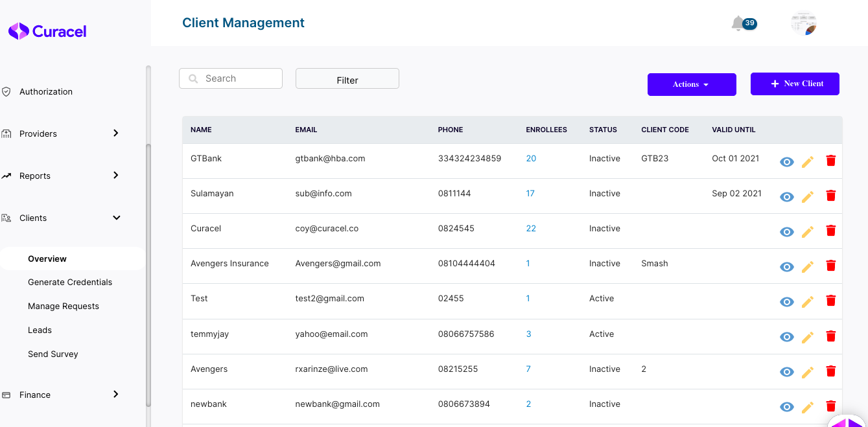The height and width of the screenshot is (427, 868).
Task: Open Generate Credentials page
Action: click(x=70, y=282)
